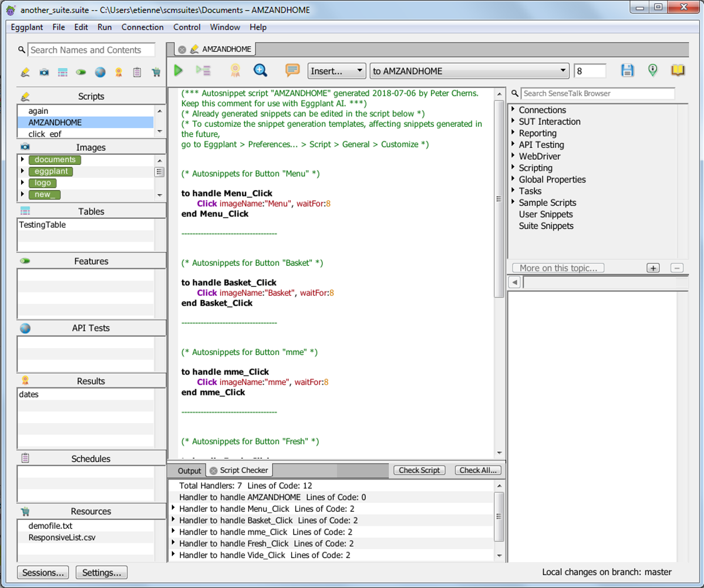
Task: Open the Run menu
Action: 105,27
